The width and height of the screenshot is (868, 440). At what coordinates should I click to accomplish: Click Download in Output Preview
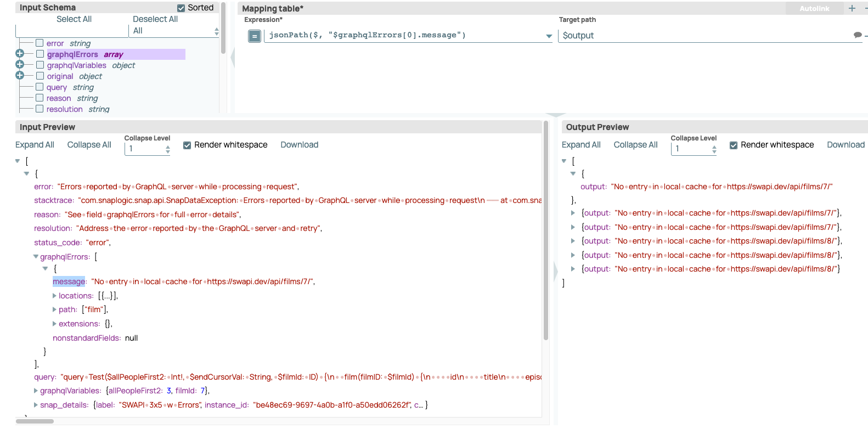[x=846, y=145]
